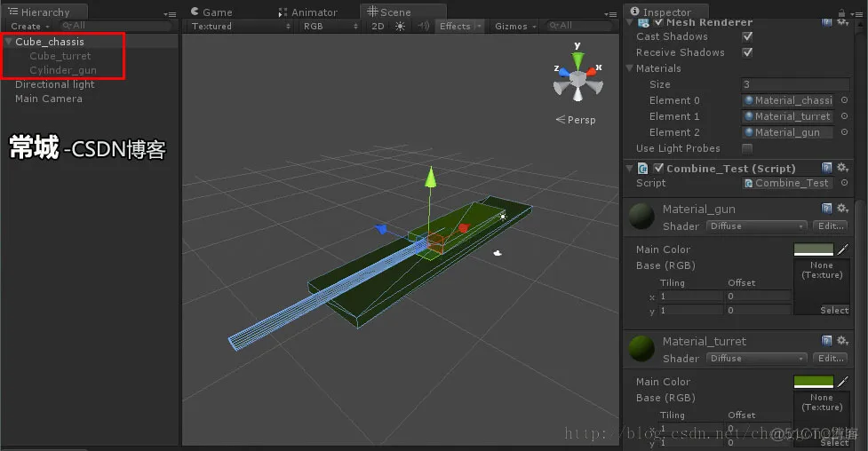Open Material_gun gear settings menu
This screenshot has height=451, width=868.
click(x=842, y=208)
